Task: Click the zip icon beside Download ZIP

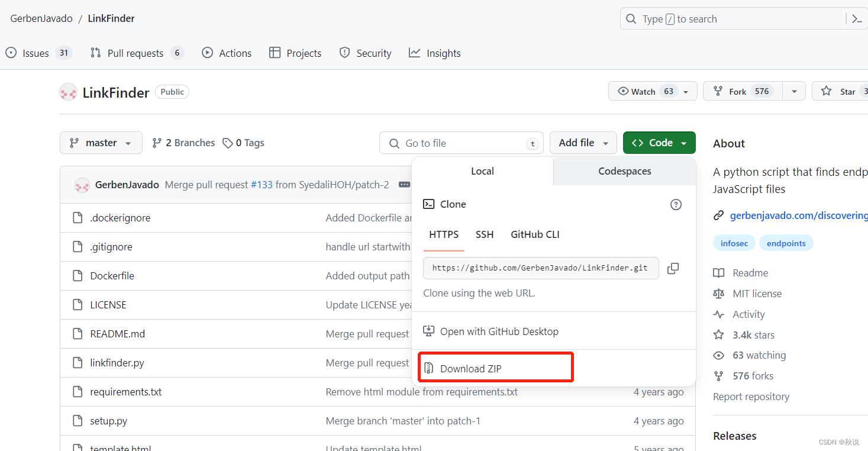Action: click(x=429, y=368)
